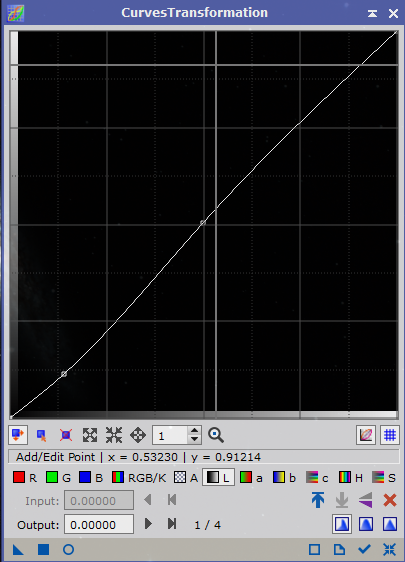This screenshot has height=562, width=405.
Task: Click the CurvesTransformation title bar icon
Action: coord(15,13)
